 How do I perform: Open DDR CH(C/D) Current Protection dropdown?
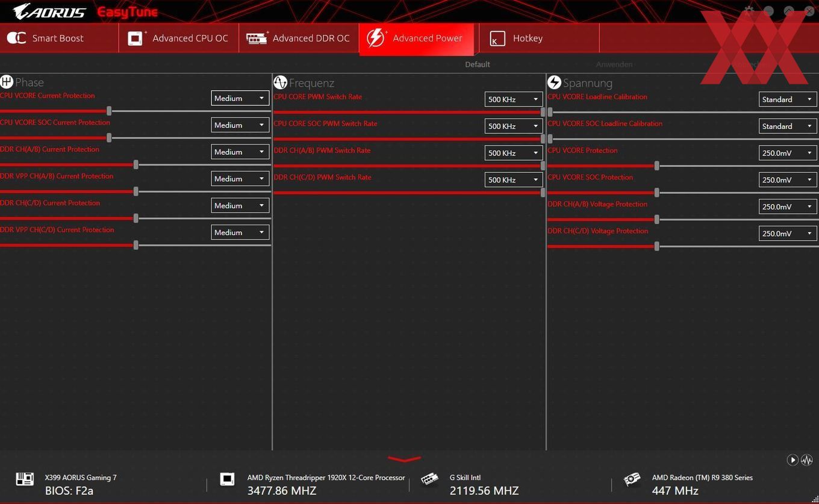pyautogui.click(x=240, y=205)
